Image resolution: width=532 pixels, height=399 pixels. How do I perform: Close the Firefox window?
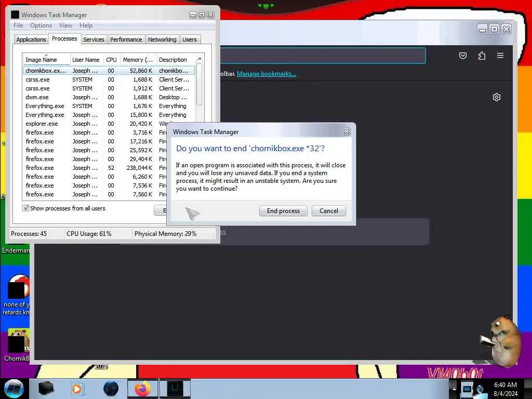506,29
